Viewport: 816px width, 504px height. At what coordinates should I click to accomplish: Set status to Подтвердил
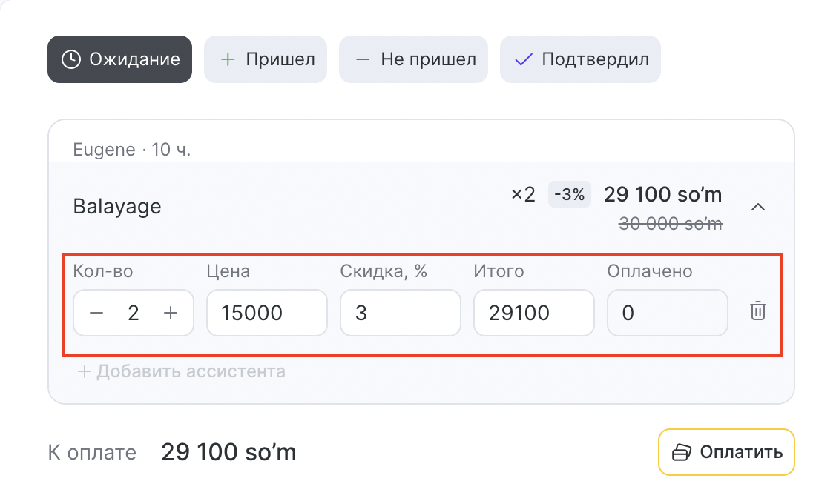point(580,59)
